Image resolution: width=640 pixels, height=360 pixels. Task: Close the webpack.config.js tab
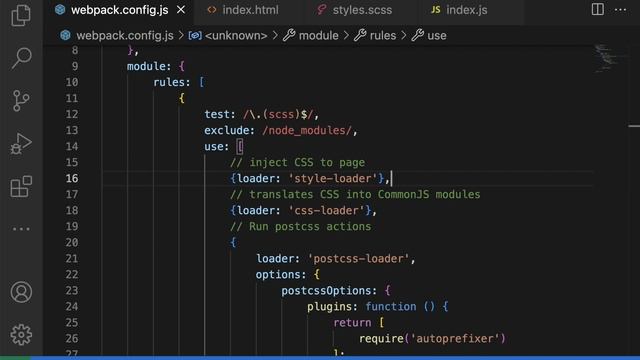181,10
